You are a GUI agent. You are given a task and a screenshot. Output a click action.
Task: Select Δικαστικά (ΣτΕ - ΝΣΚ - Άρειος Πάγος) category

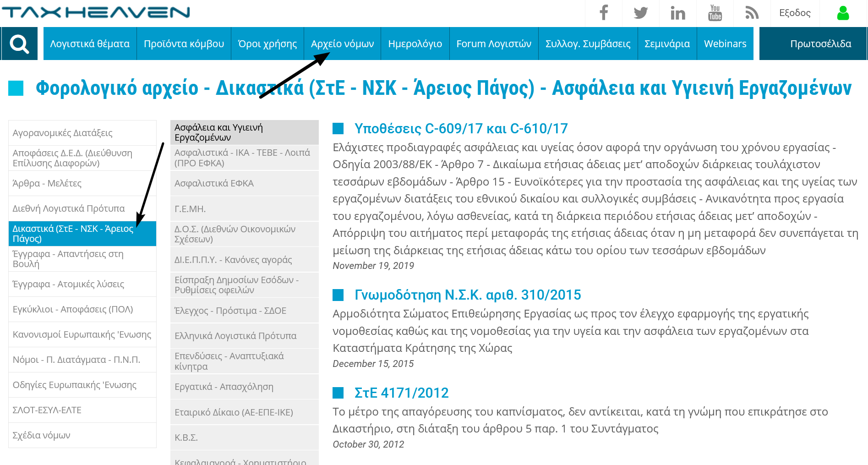coord(73,234)
